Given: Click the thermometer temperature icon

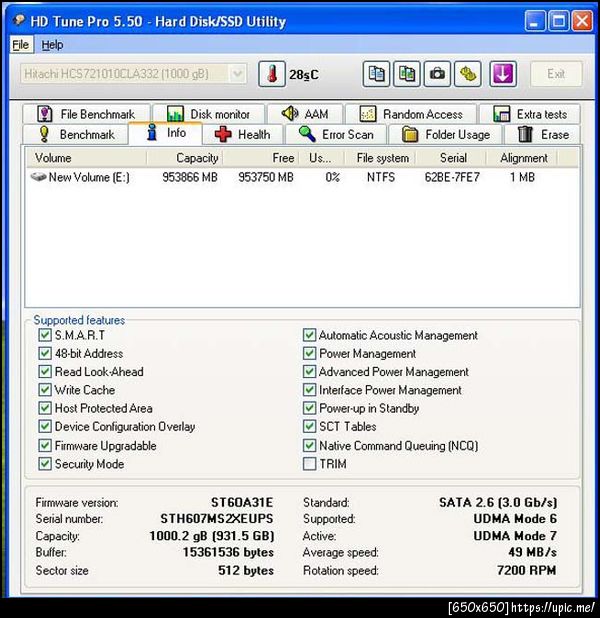Looking at the screenshot, I should [272, 74].
